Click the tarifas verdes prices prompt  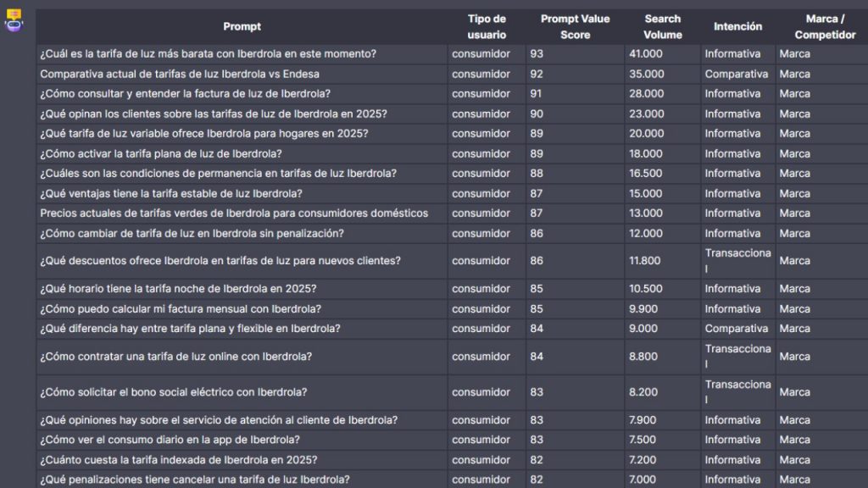pos(234,213)
